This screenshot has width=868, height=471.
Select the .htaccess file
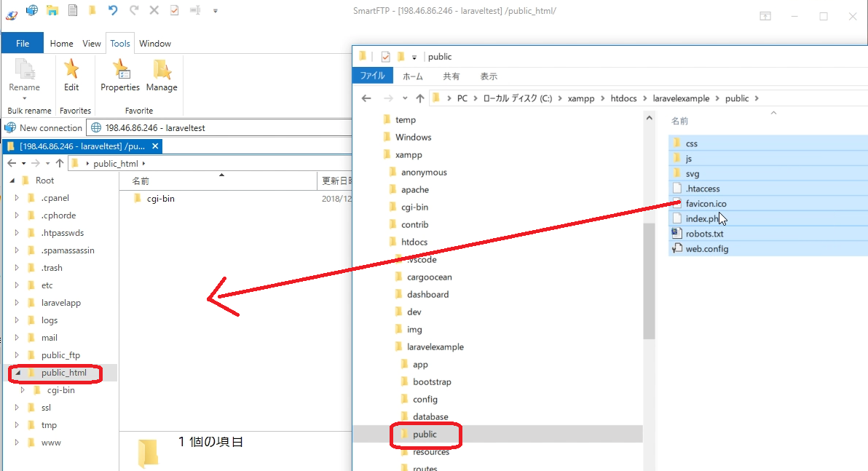pyautogui.click(x=703, y=189)
